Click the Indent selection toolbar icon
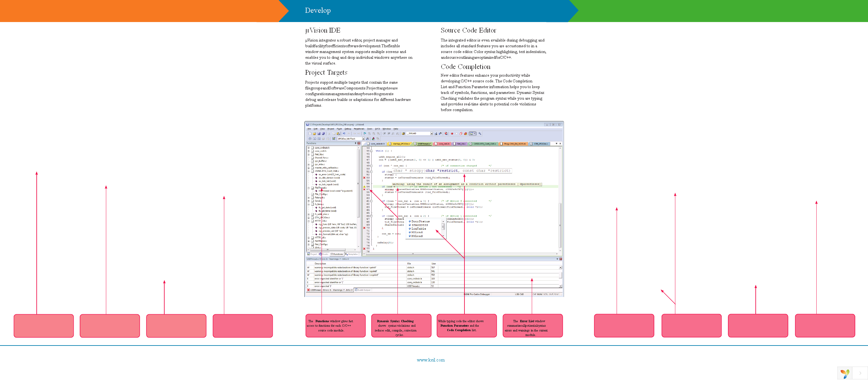The height and width of the screenshot is (380, 868). pyautogui.click(x=384, y=134)
